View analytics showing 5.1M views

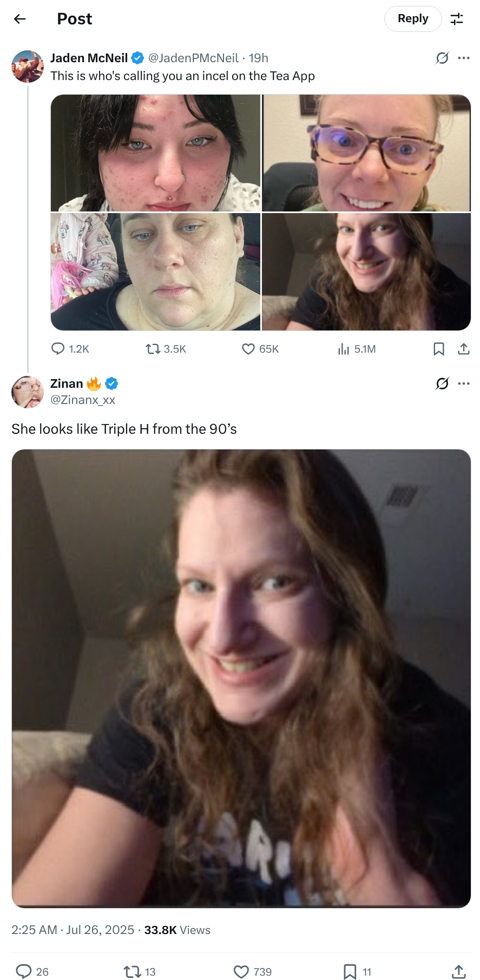(357, 349)
